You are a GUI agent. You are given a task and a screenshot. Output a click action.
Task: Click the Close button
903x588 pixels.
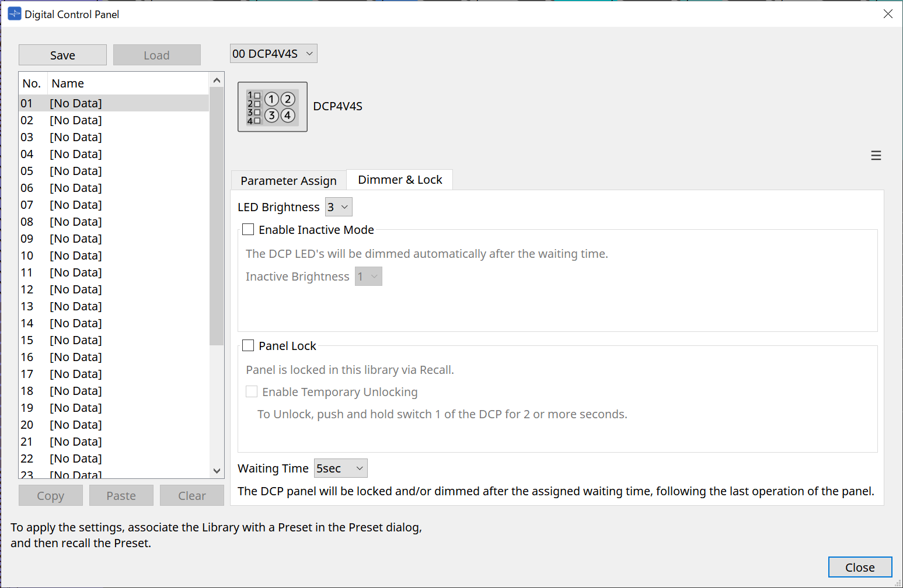pos(860,567)
